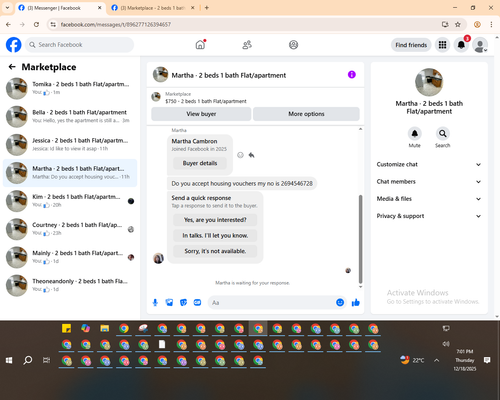
Task: Open a new browser tab
Action: tap(207, 8)
